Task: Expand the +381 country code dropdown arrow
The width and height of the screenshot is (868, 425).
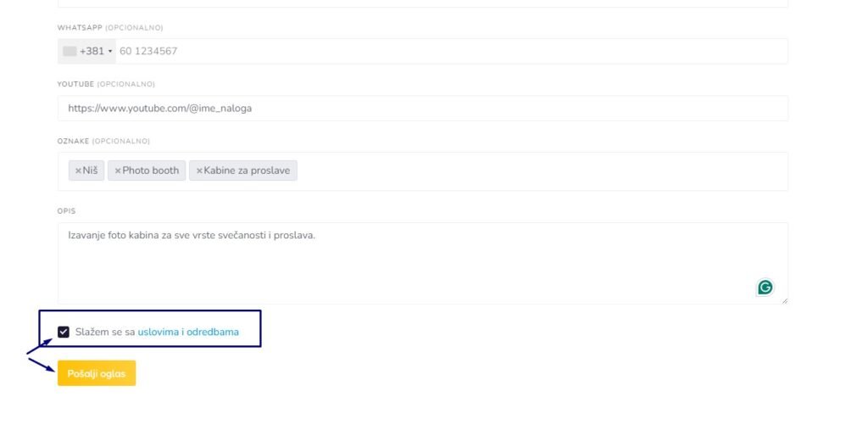Action: pyautogui.click(x=110, y=52)
